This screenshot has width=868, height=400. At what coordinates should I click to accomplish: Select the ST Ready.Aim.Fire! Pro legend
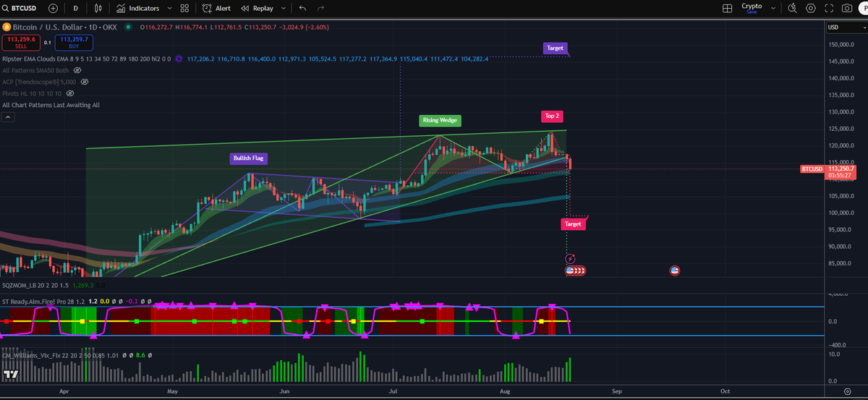coord(43,301)
